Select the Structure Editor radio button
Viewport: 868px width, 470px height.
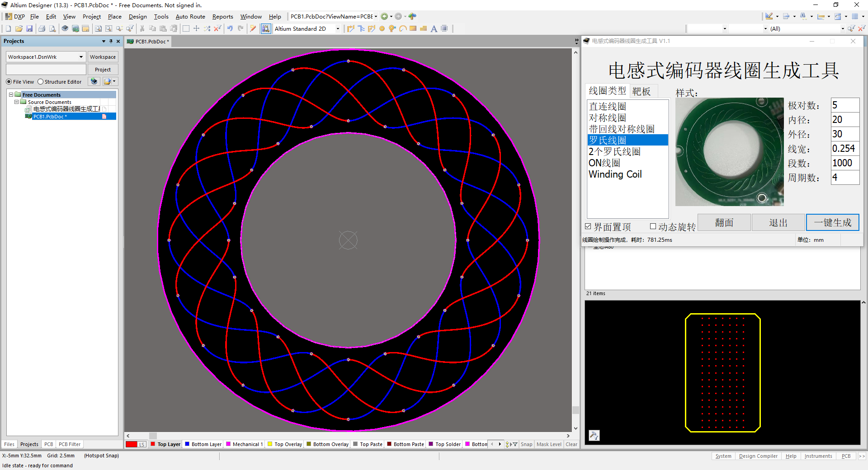click(41, 82)
